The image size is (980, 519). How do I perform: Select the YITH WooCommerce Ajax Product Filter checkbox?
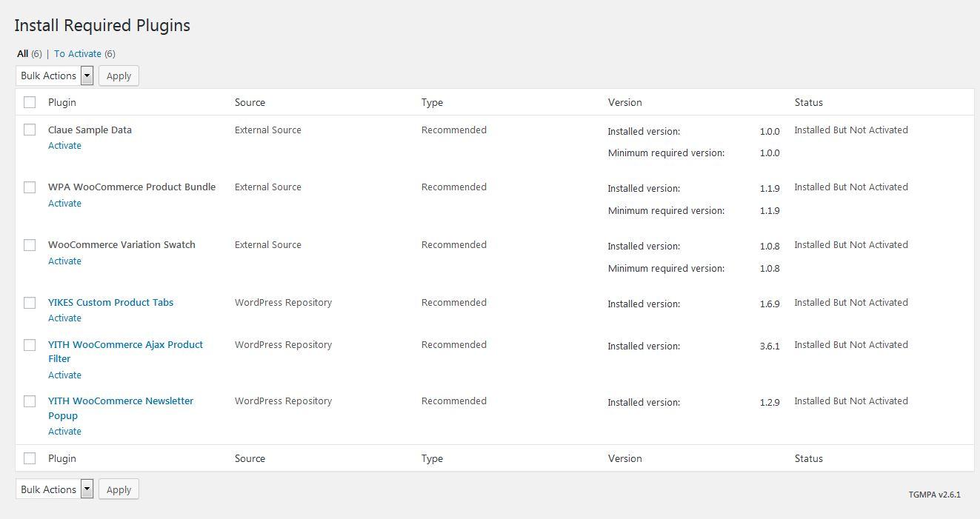(x=30, y=345)
